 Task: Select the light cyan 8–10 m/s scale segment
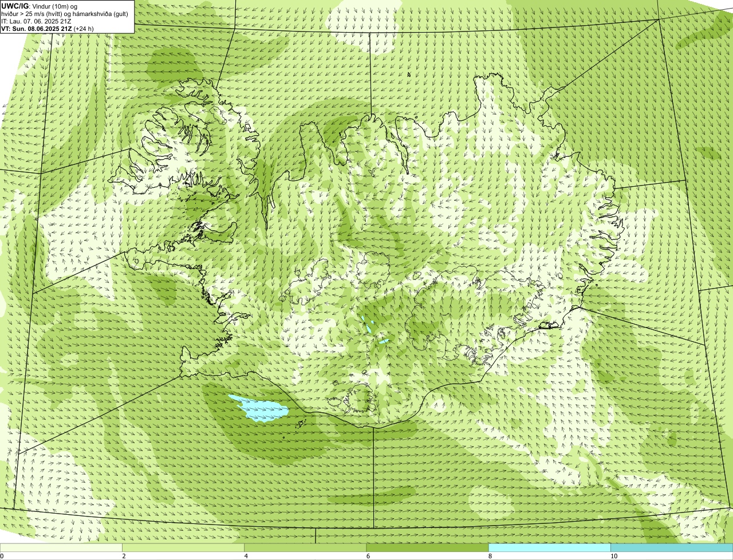point(549,547)
